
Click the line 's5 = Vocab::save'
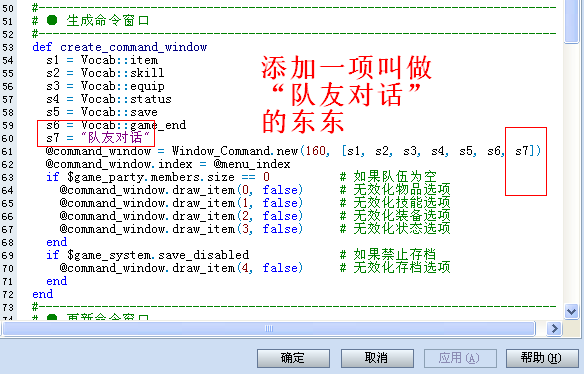(x=102, y=112)
